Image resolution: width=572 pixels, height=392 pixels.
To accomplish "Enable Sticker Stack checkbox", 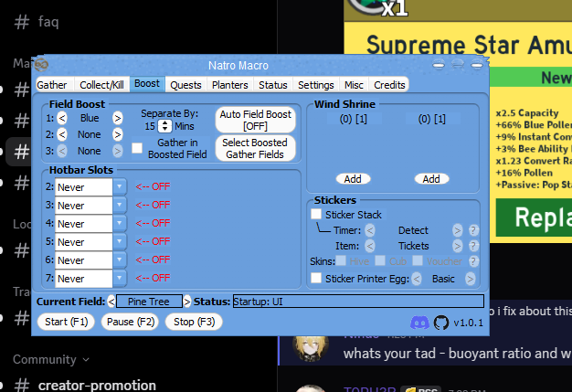I will tap(316, 214).
